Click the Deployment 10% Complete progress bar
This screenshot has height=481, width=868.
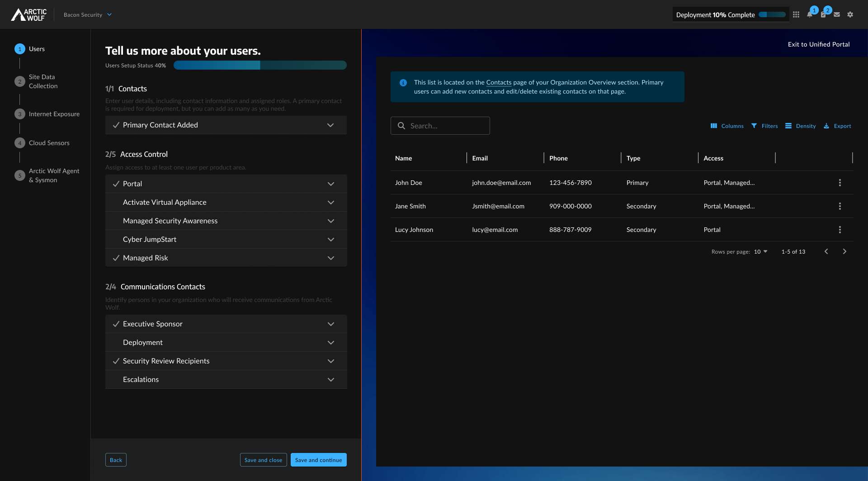772,14
